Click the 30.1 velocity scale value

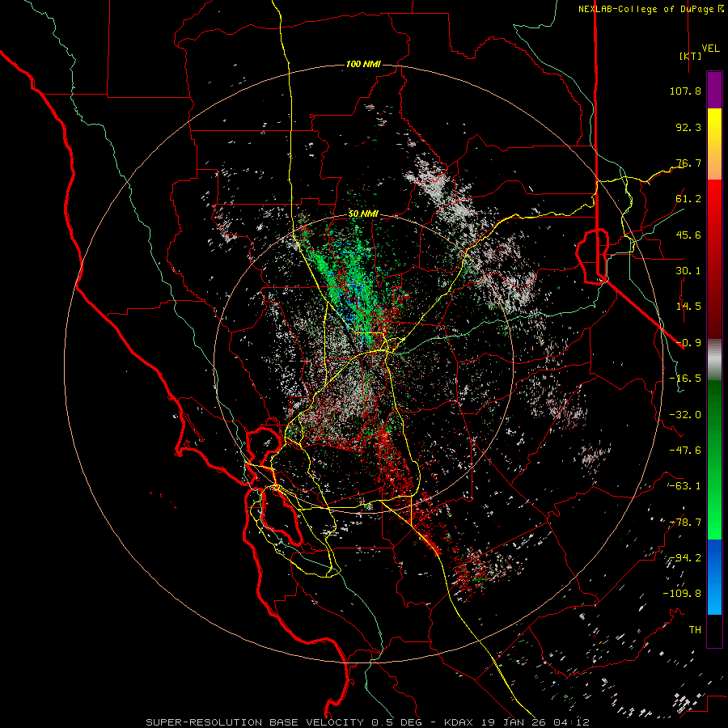tap(688, 271)
